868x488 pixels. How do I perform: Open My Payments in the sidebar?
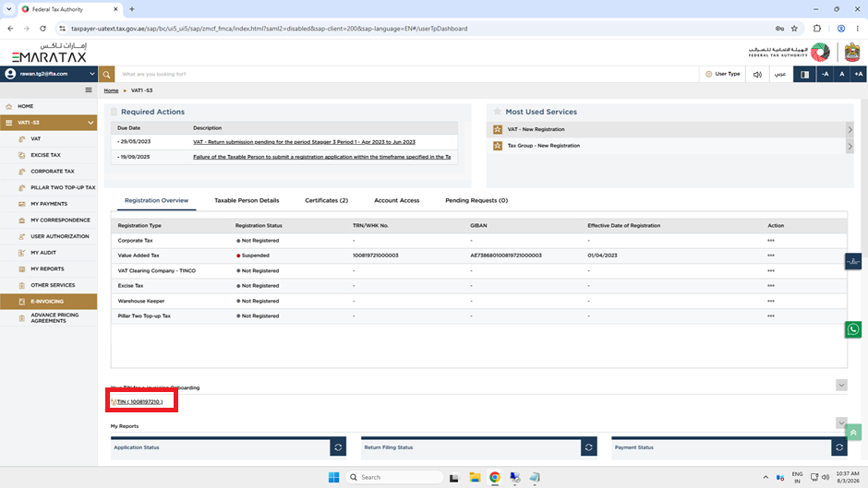click(49, 204)
